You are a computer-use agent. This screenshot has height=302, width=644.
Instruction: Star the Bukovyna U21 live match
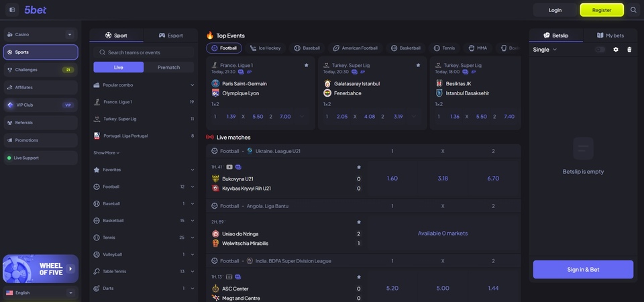click(x=359, y=167)
